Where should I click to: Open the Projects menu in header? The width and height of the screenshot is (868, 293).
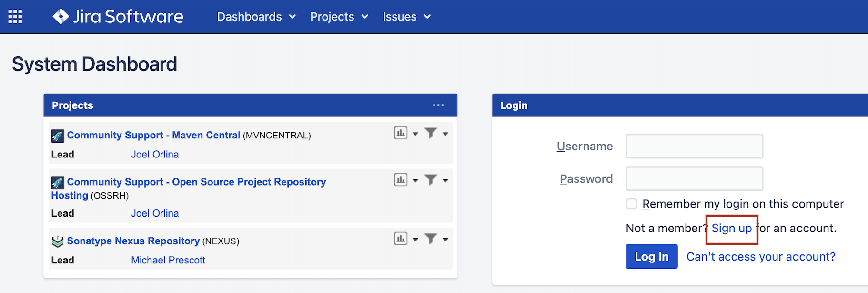(x=339, y=17)
